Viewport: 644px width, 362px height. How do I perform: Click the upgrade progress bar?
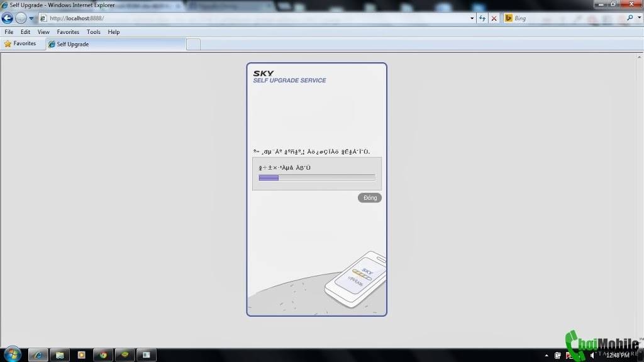click(x=317, y=178)
